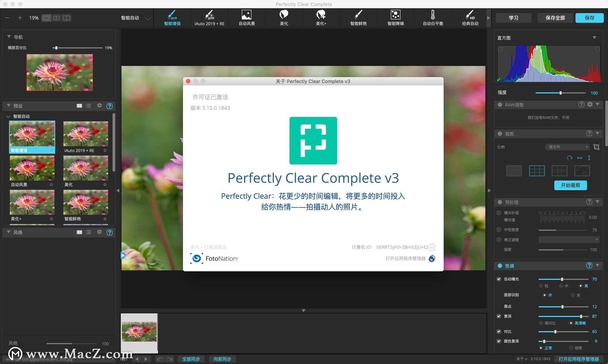Image resolution: width=608 pixels, height=364 pixels.
Task: Click the crop tool icon
Action: click(x=596, y=147)
